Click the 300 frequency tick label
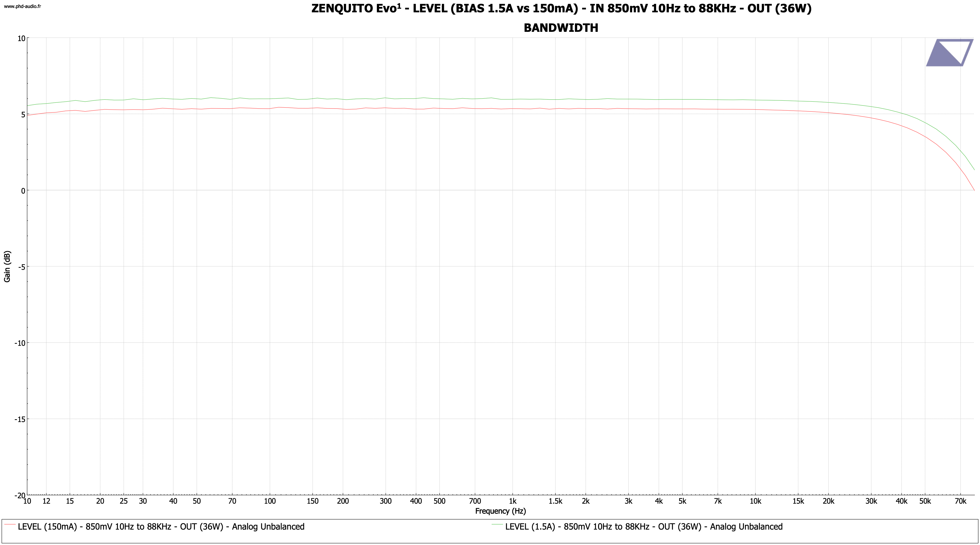This screenshot has height=545, width=980. point(385,501)
